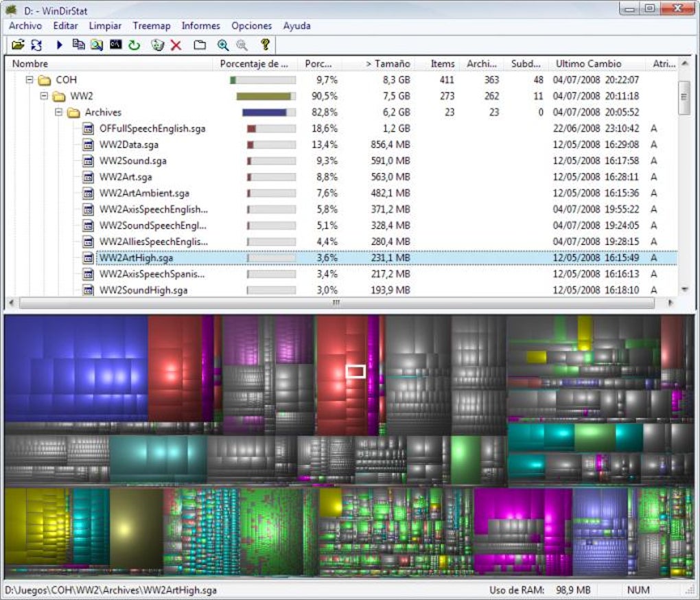The width and height of the screenshot is (700, 600).
Task: Click the Copy Path toolbar icon
Action: pos(78,45)
